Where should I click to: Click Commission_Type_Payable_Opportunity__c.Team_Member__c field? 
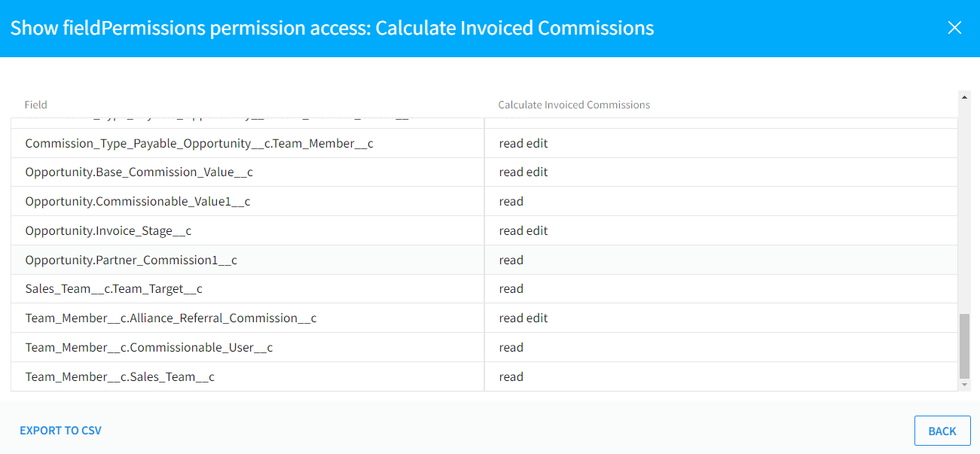(199, 143)
